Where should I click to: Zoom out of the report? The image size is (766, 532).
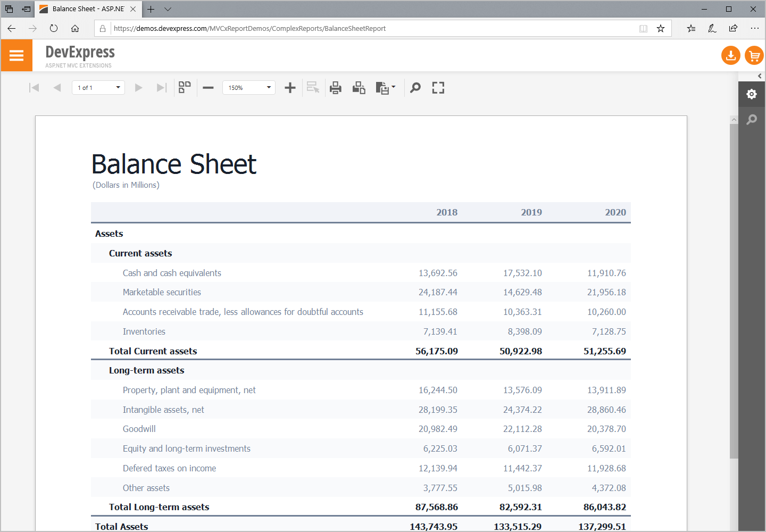pos(207,87)
